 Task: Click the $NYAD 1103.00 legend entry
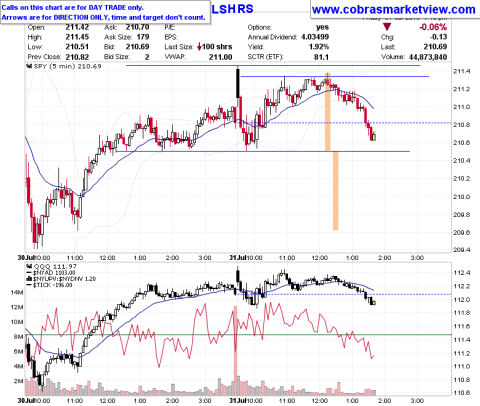coord(54,273)
